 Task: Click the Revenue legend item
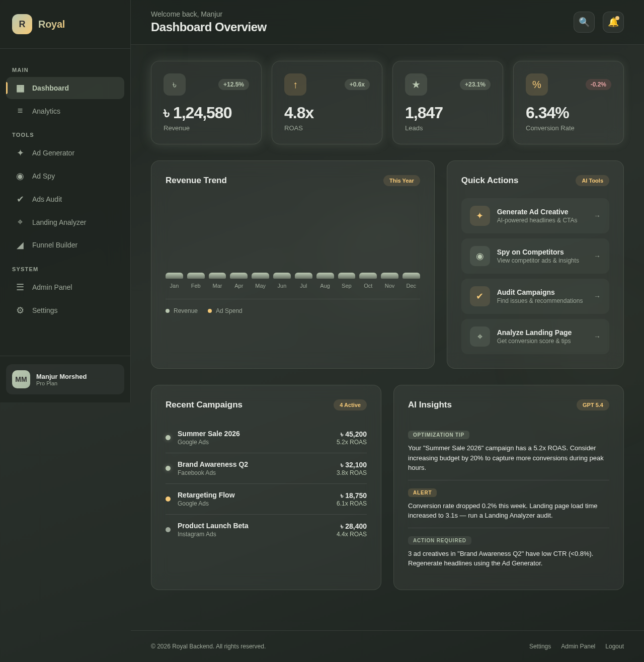(x=182, y=311)
